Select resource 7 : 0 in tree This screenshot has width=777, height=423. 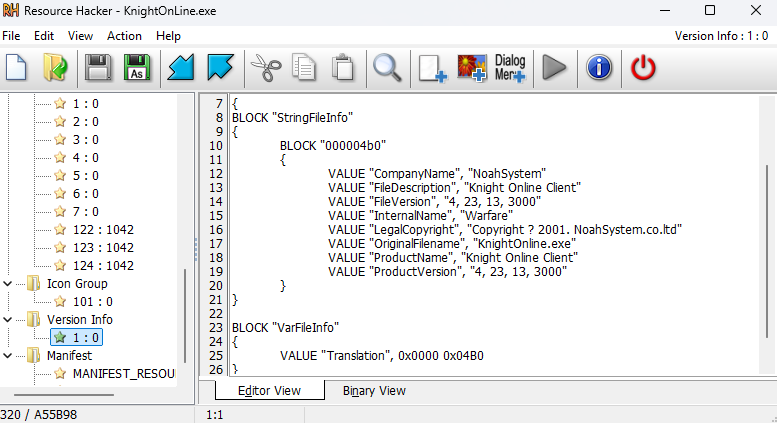click(86, 212)
